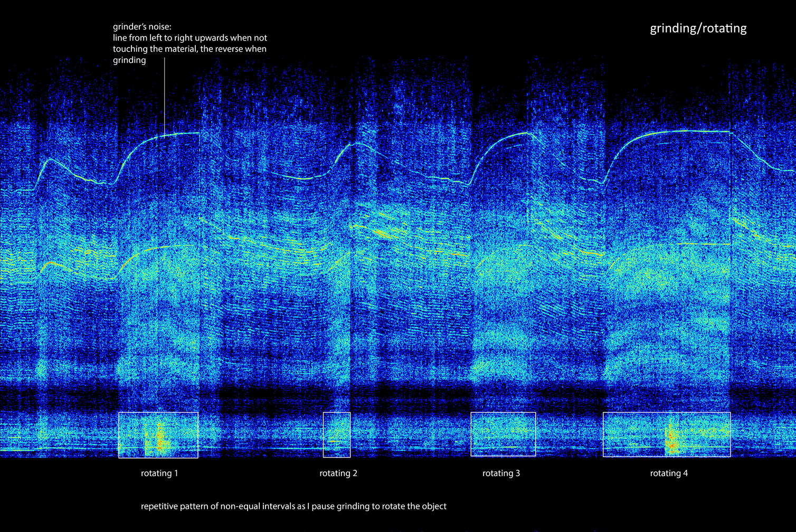Select the "rotating 2" label
The image size is (796, 532).
[x=338, y=473]
